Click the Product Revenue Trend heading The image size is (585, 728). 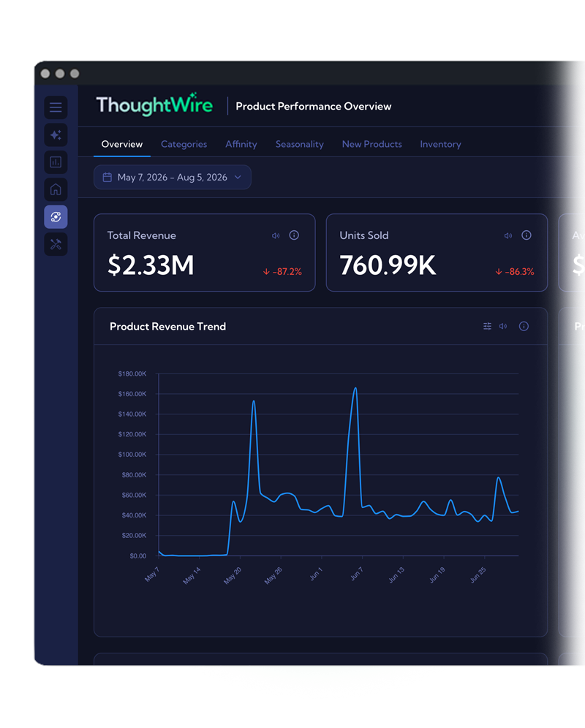coord(167,327)
